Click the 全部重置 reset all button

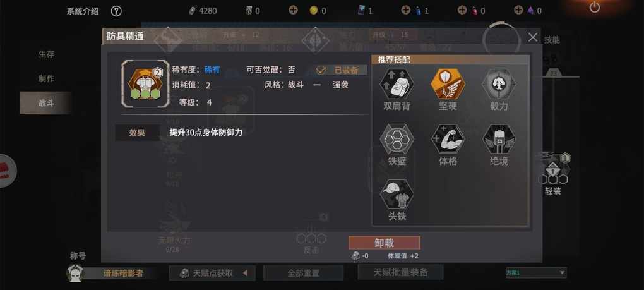pos(303,273)
